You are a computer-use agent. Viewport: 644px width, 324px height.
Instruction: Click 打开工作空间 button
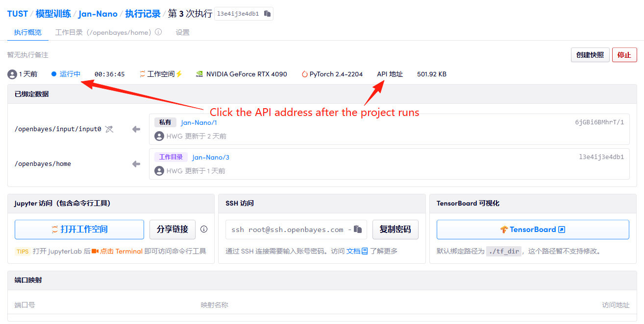[79, 229]
